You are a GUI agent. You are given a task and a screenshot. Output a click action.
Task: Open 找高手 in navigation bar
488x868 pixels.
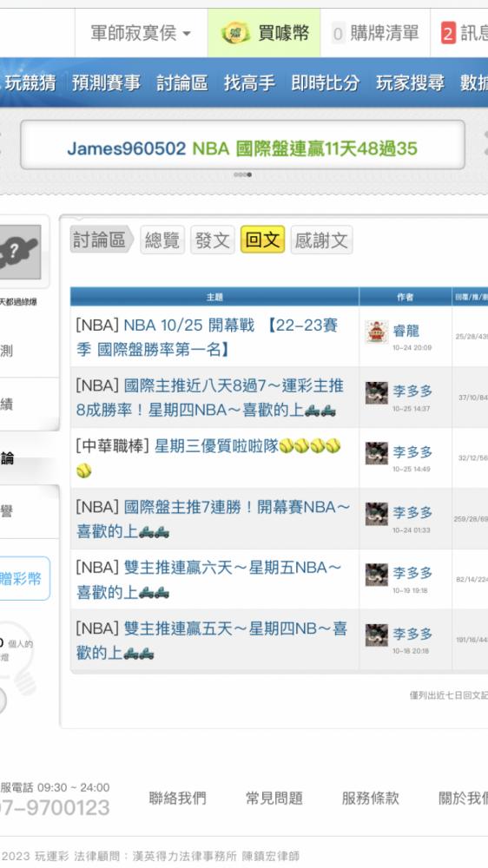click(249, 83)
